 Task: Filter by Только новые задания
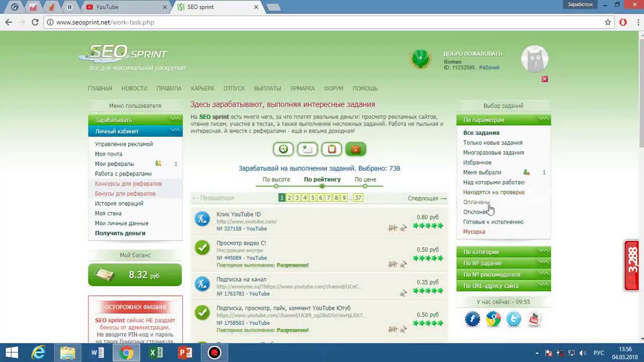click(493, 143)
